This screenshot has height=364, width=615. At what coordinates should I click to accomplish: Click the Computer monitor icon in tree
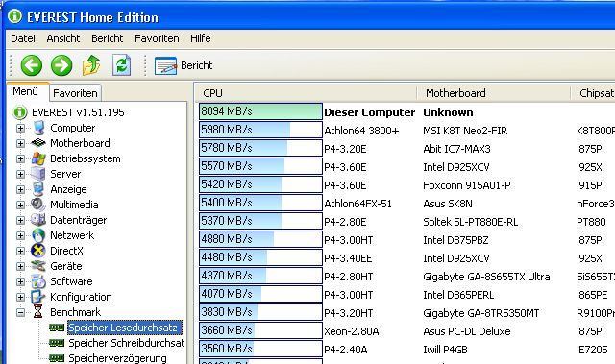click(38, 128)
